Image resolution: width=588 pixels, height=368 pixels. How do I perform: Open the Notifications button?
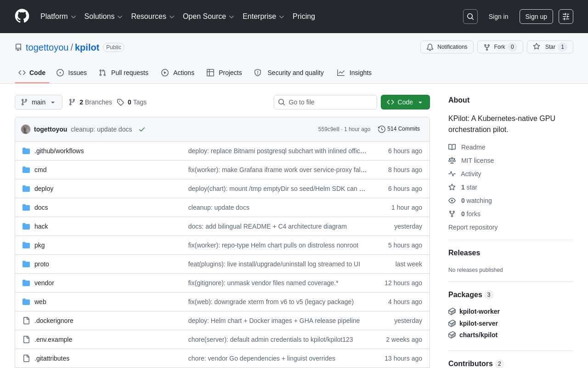pos(447,47)
